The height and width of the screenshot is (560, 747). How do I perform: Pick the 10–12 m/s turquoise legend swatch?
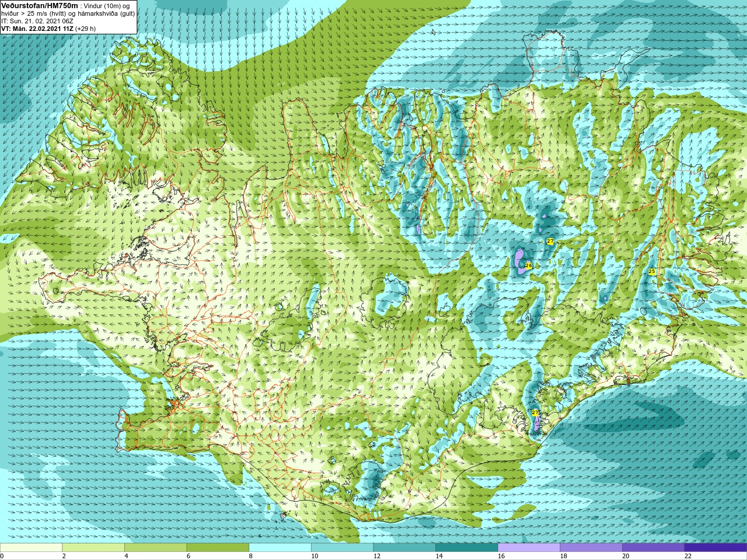click(343, 548)
